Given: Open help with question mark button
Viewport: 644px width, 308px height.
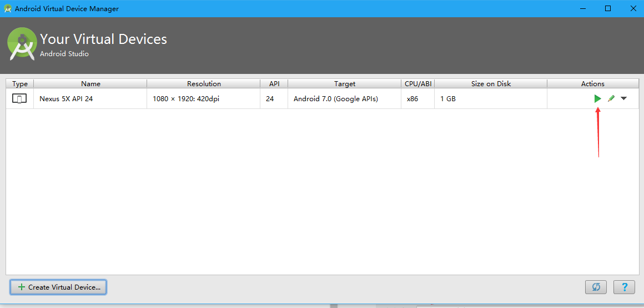Looking at the screenshot, I should 624,287.
